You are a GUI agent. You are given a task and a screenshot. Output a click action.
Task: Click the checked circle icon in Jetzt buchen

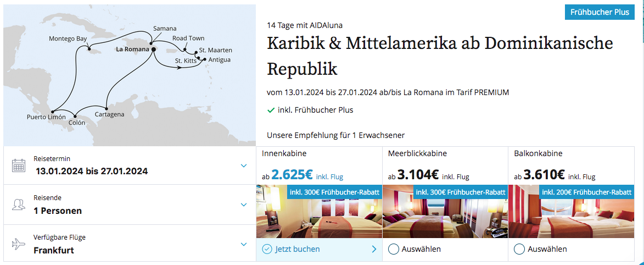tap(267, 249)
